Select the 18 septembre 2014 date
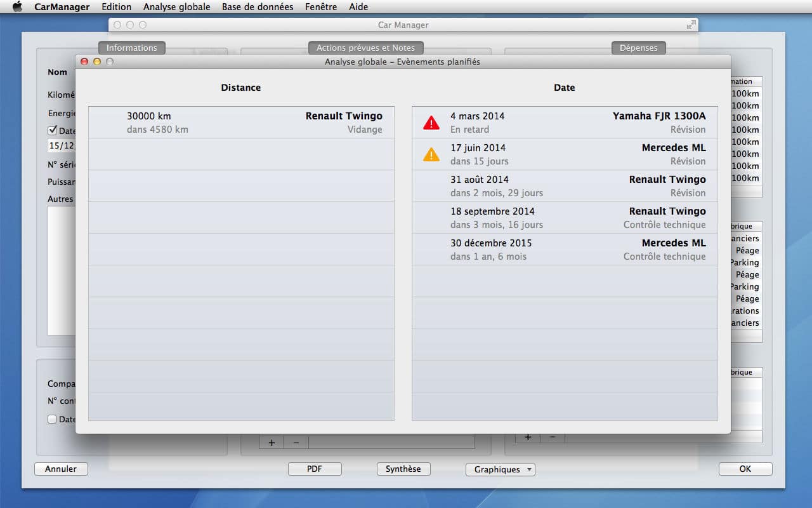The image size is (812, 508). tap(493, 211)
